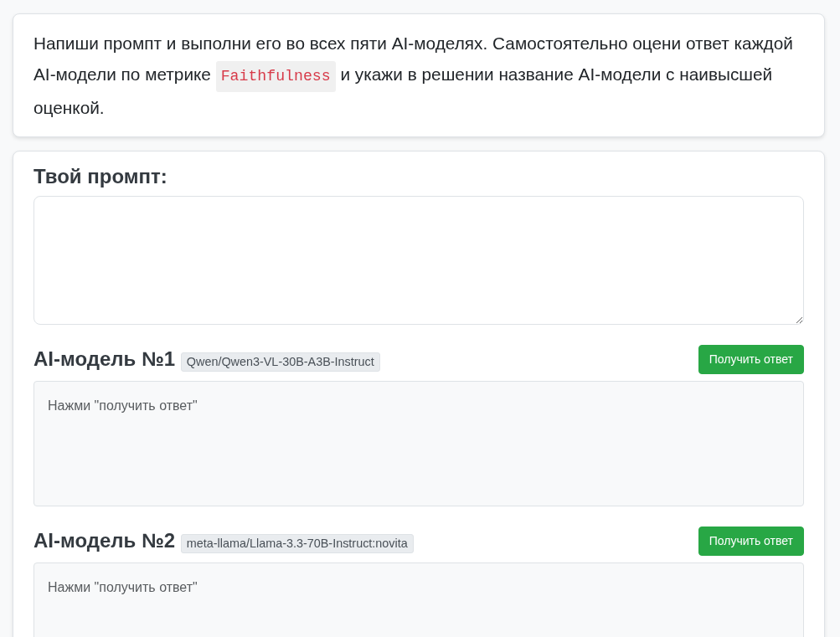Select the heading "Твой промпт:"

tap(100, 177)
